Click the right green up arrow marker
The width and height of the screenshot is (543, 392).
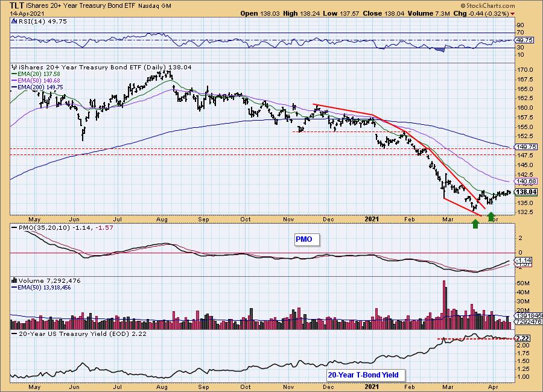pyautogui.click(x=491, y=217)
